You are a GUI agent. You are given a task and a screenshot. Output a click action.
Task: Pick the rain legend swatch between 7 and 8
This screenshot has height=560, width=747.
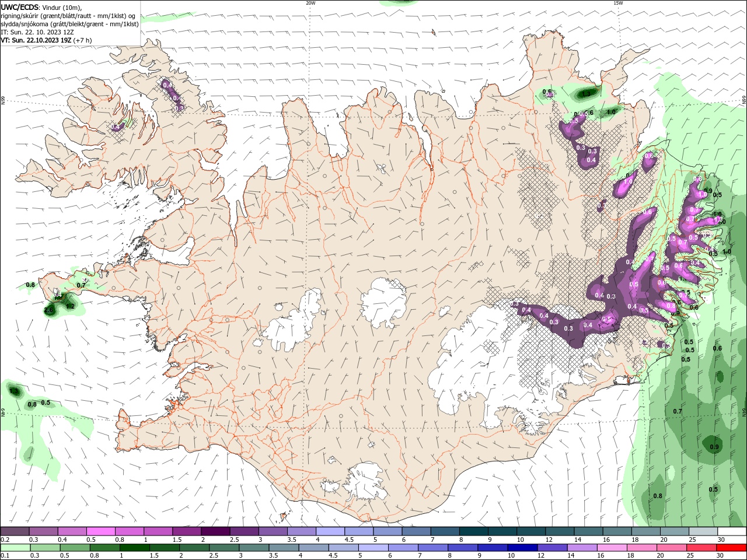432,548
